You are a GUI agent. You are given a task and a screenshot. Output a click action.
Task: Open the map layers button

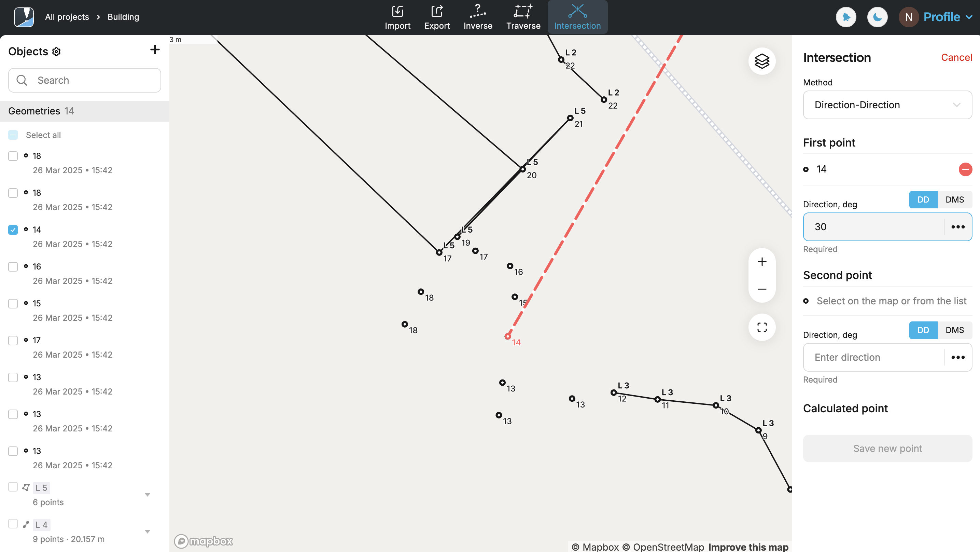click(761, 61)
